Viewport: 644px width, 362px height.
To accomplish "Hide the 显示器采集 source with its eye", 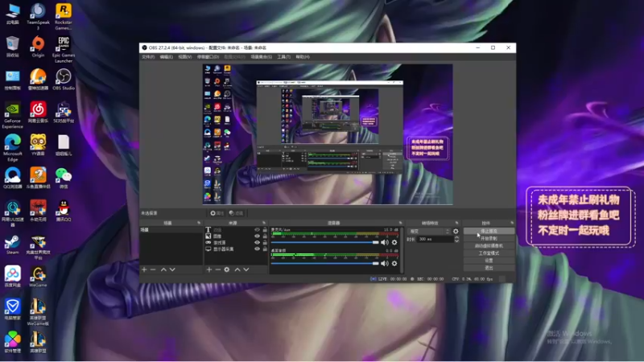I will pos(257,249).
